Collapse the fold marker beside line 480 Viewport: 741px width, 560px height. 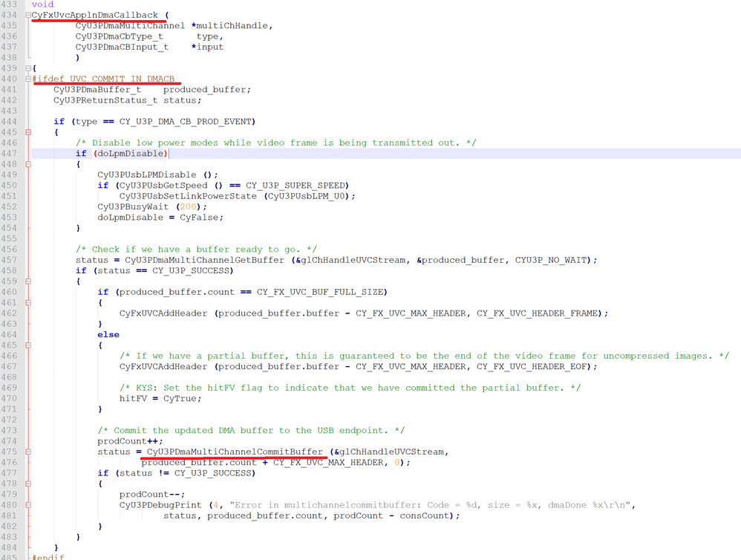[x=27, y=504]
